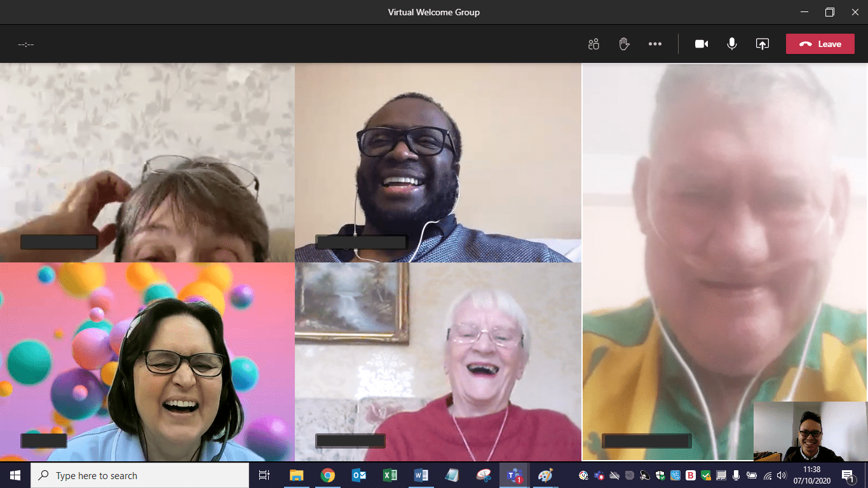Click the Virtual Welcome Group window title

pyautogui.click(x=434, y=12)
